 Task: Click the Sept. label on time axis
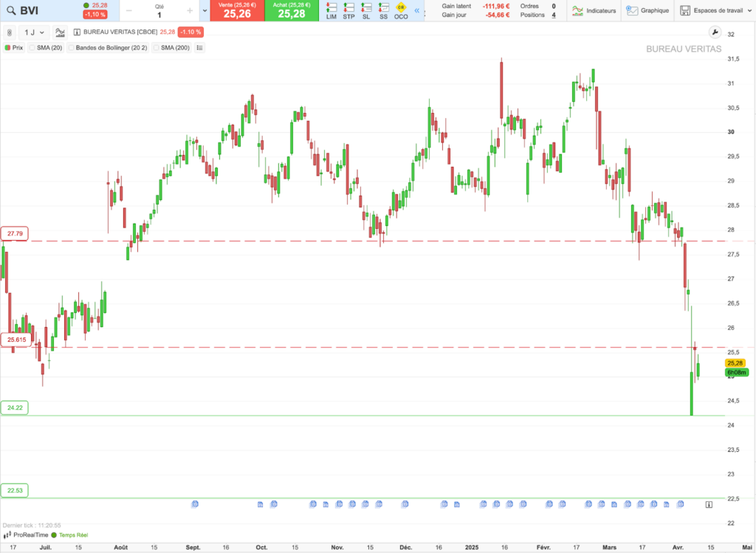pyautogui.click(x=193, y=548)
